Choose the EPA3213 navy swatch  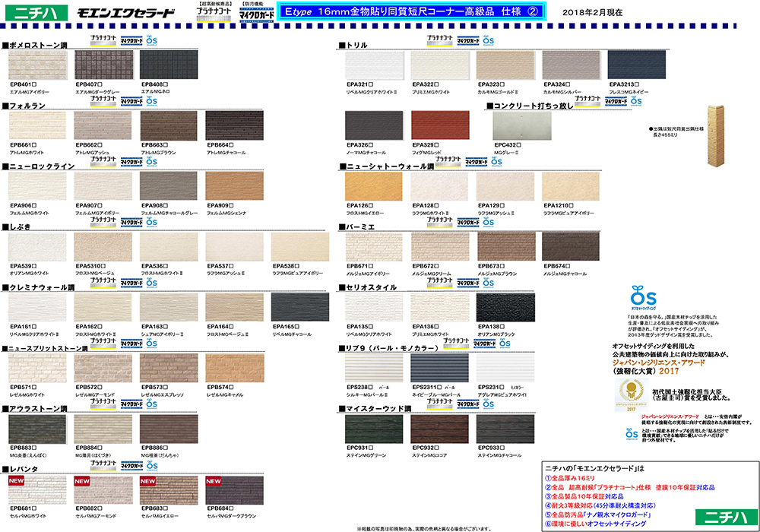pyautogui.click(x=636, y=65)
